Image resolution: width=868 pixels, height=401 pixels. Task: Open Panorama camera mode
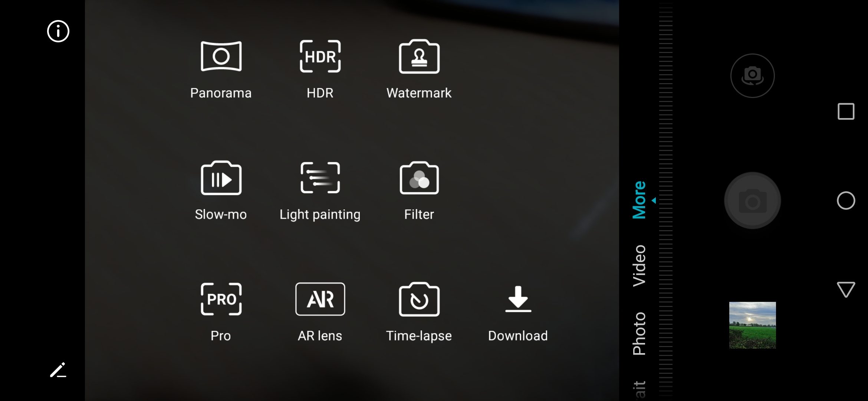(x=221, y=69)
